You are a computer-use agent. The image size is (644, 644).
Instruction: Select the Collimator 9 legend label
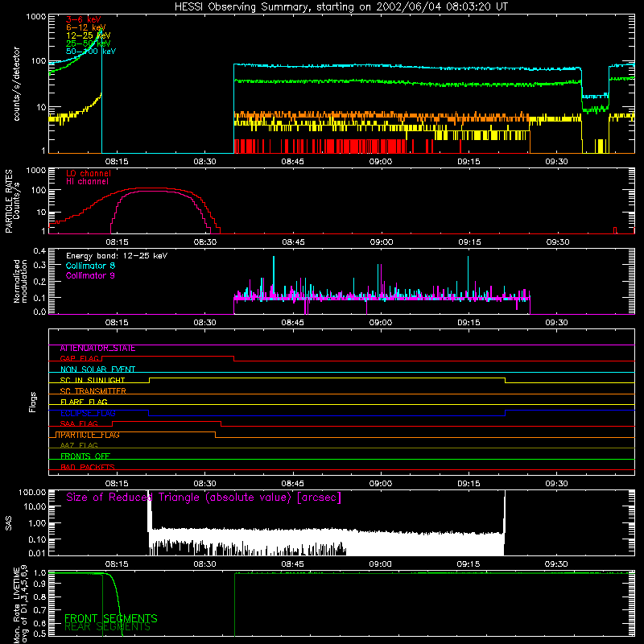[90, 275]
